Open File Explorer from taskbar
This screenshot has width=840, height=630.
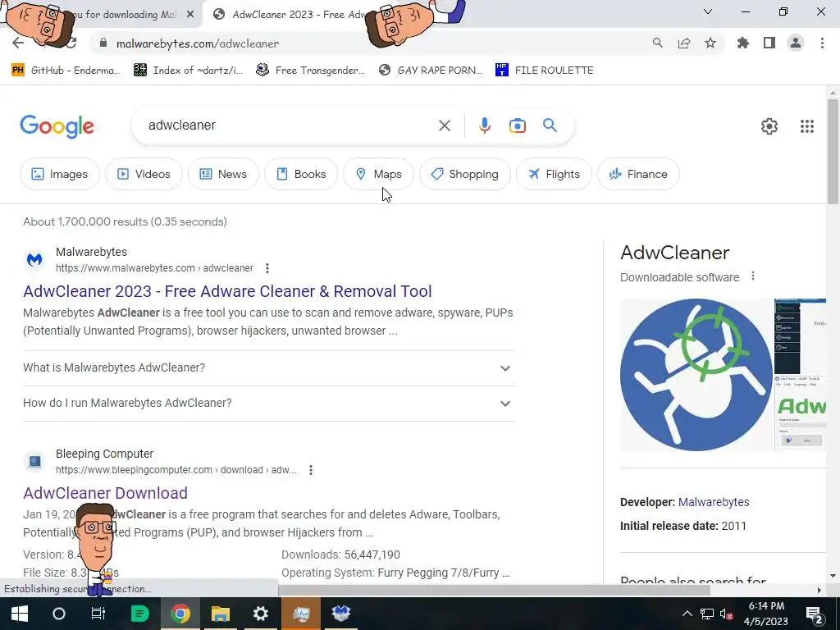(x=220, y=614)
